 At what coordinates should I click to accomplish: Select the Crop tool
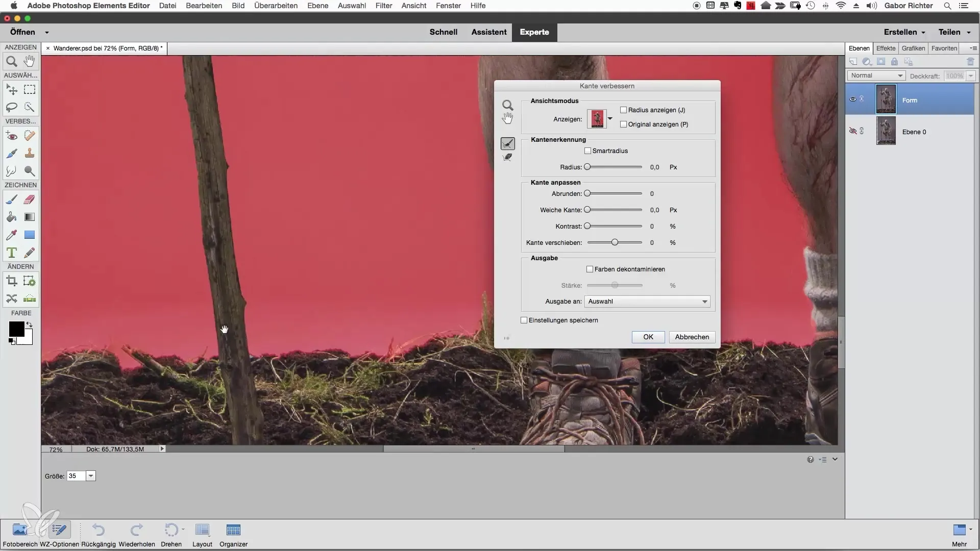pos(11,281)
